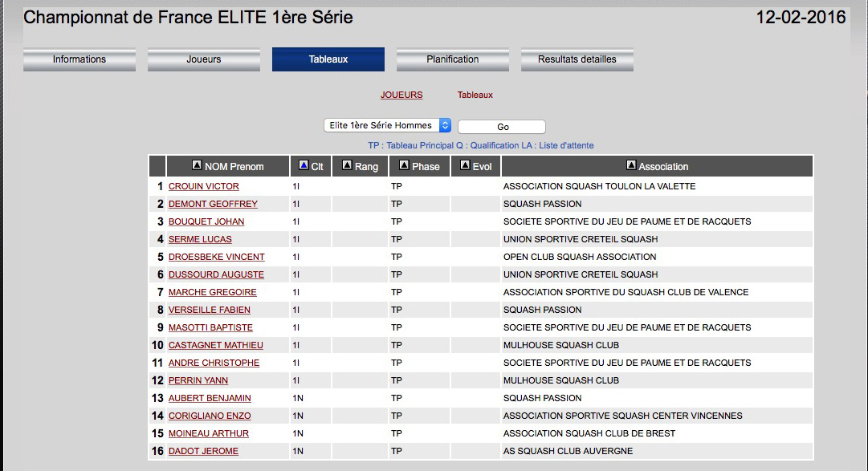868x471 pixels.
Task: Open the Joueurs tab
Action: click(x=204, y=59)
